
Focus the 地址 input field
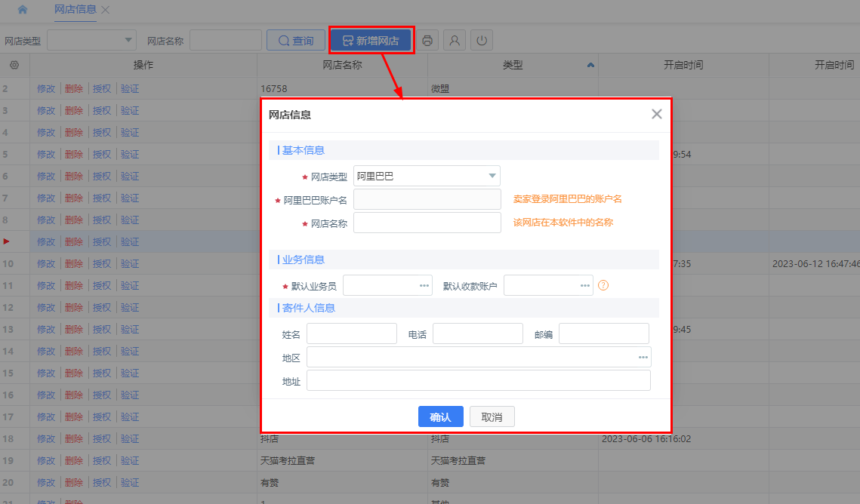478,381
